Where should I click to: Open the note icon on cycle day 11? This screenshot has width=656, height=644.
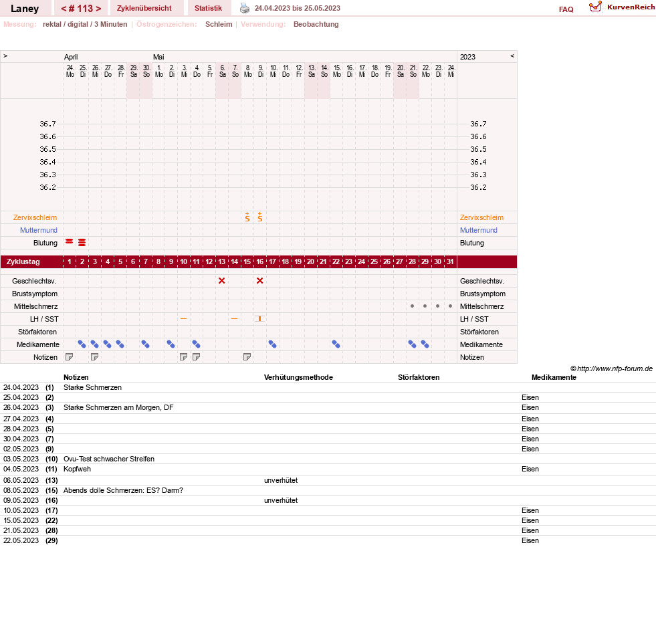click(196, 357)
